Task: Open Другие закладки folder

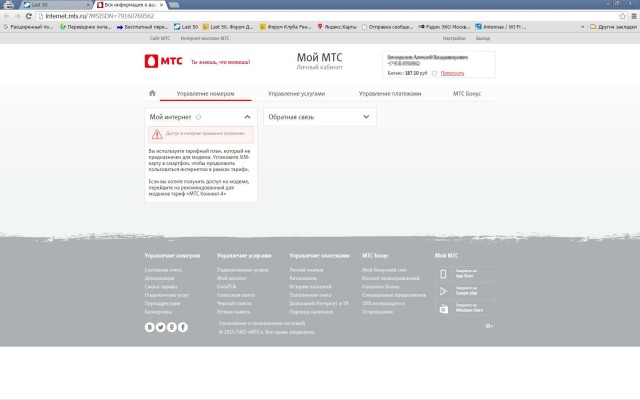Action: pos(613,27)
